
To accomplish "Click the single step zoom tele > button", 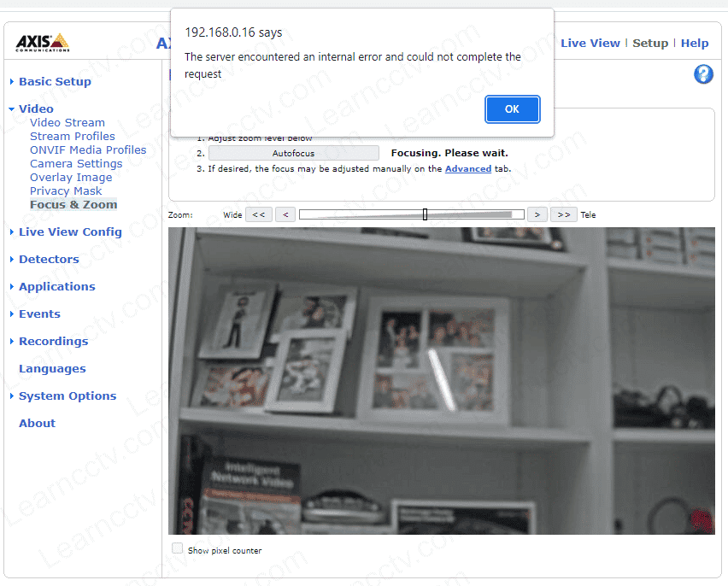I will (x=537, y=215).
